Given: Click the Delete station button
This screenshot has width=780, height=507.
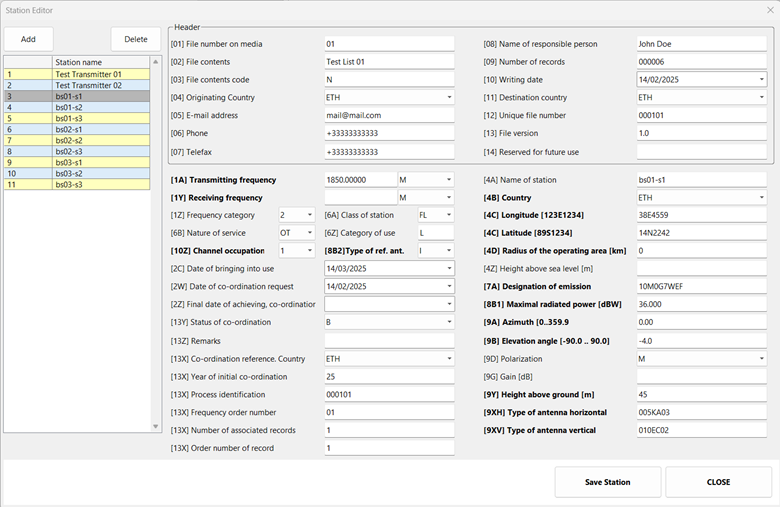Looking at the screenshot, I should tap(135, 39).
